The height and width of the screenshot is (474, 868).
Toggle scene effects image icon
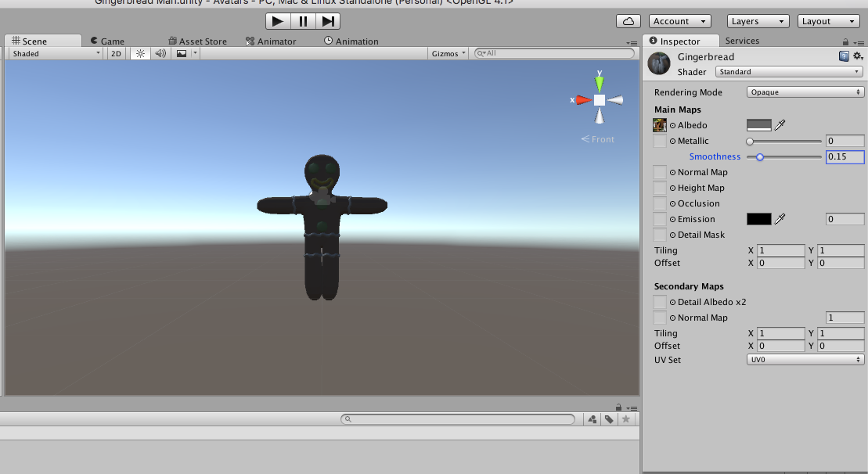tap(182, 54)
